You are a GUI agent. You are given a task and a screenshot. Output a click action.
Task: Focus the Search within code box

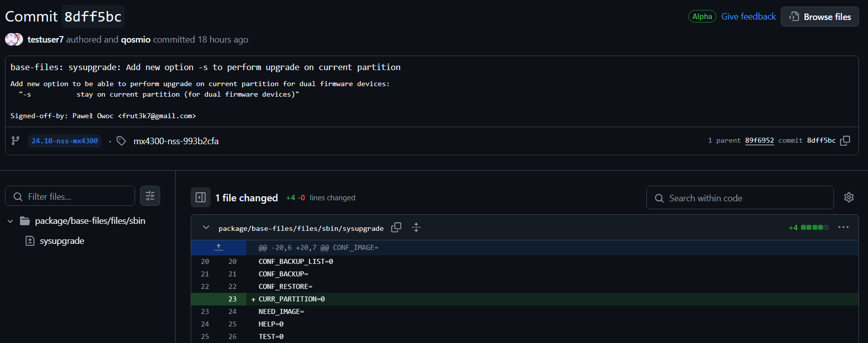point(740,198)
